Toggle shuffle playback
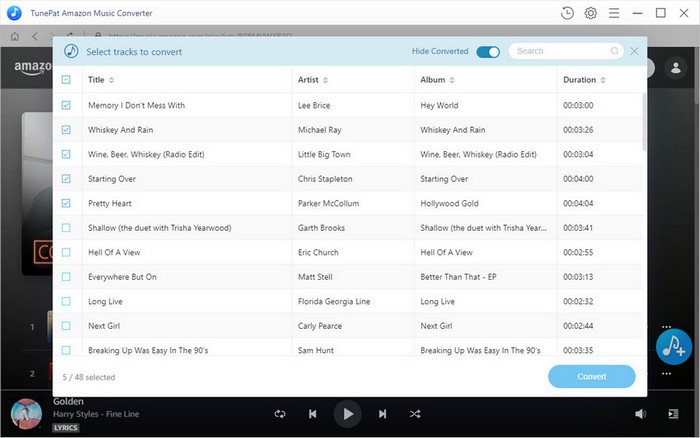Viewport: 700px width, 438px height. [415, 413]
